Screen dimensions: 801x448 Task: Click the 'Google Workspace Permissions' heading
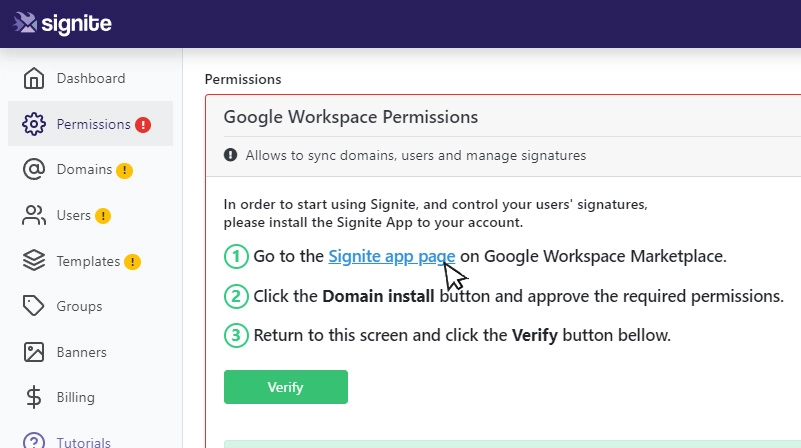point(351,117)
